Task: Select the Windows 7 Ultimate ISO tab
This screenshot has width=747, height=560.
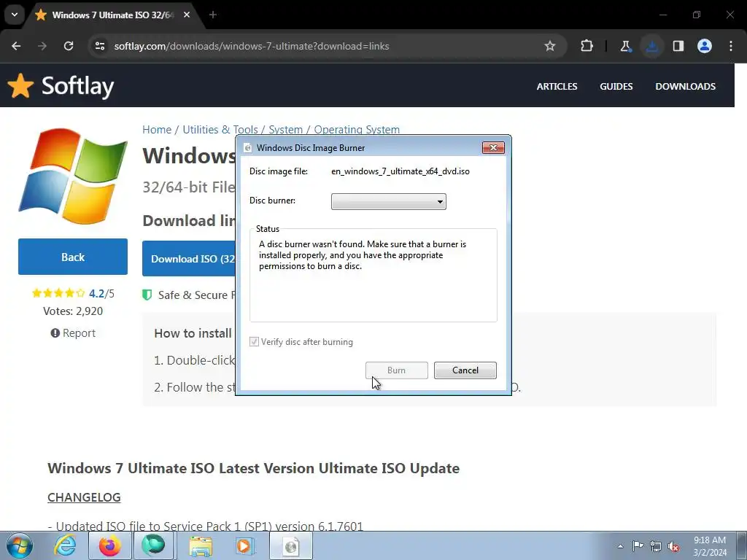Action: (x=112, y=15)
